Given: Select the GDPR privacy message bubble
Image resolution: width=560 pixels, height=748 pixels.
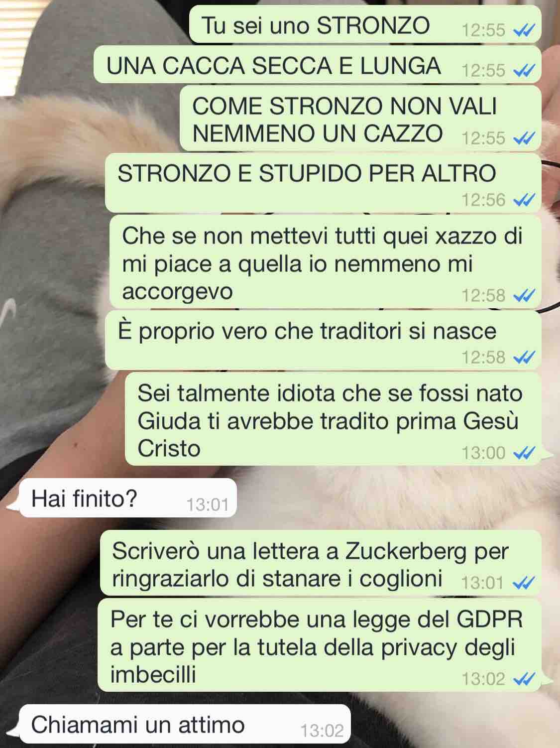Looking at the screenshot, I should tap(319, 645).
